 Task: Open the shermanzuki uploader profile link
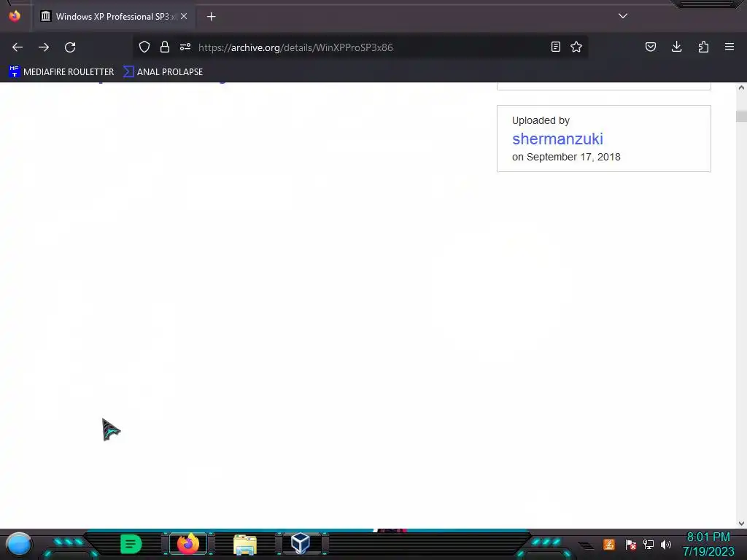pos(557,139)
